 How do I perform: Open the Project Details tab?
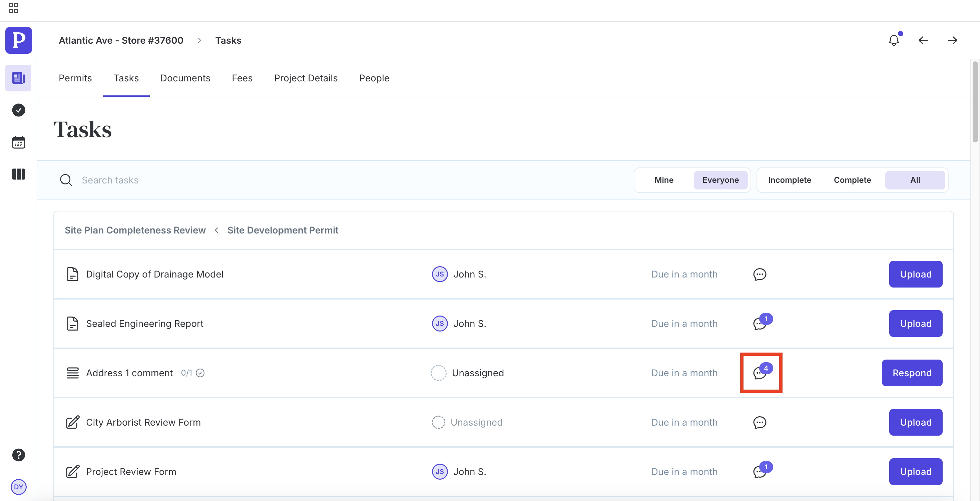pos(306,78)
